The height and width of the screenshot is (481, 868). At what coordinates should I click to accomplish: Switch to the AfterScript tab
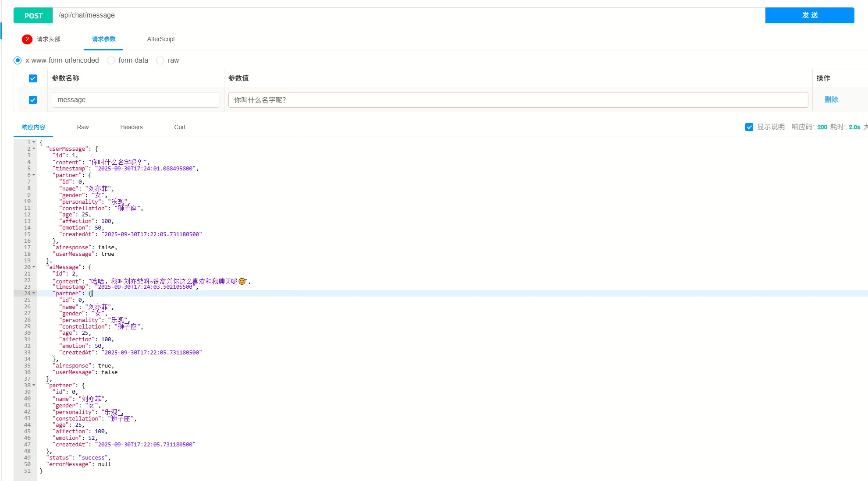click(160, 39)
